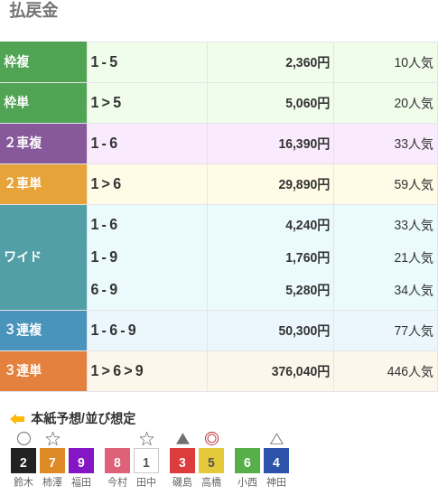Select purple number 9 福田 badge

coord(81,461)
